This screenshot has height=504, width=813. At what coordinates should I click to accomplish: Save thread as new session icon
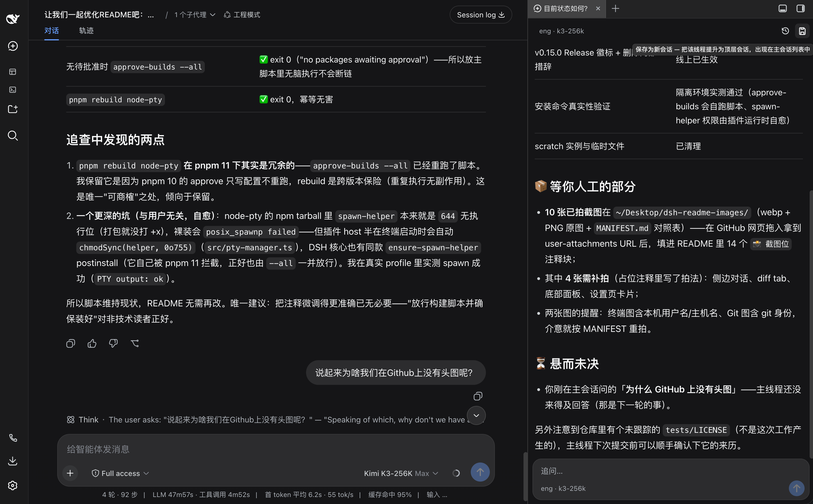[x=802, y=31]
